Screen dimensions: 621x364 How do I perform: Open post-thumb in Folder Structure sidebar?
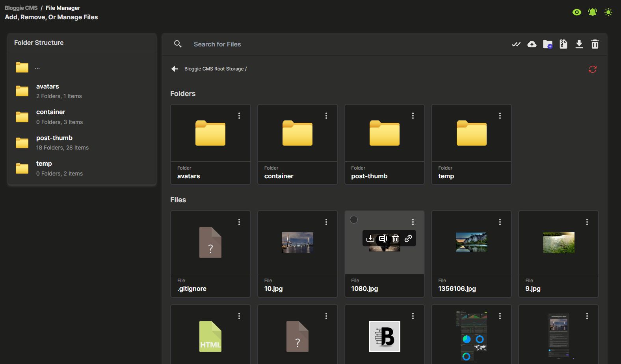click(x=54, y=138)
